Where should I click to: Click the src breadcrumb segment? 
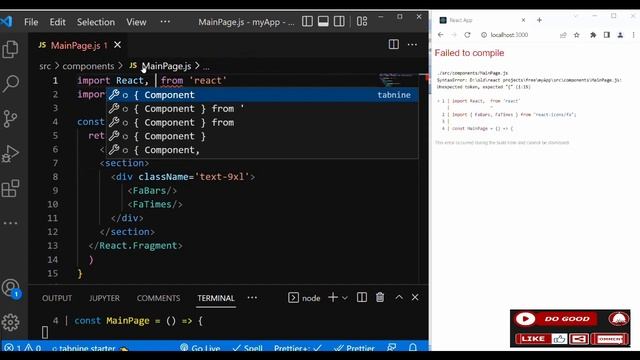click(45, 66)
